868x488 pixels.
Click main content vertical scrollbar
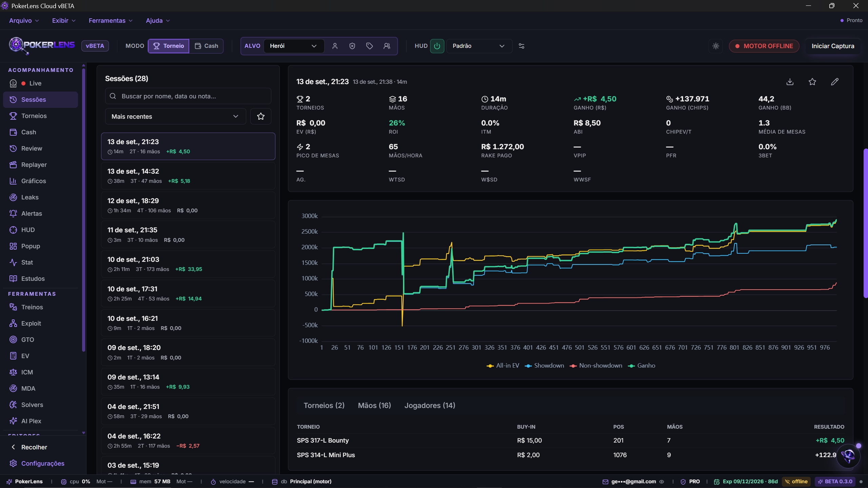[x=865, y=223]
